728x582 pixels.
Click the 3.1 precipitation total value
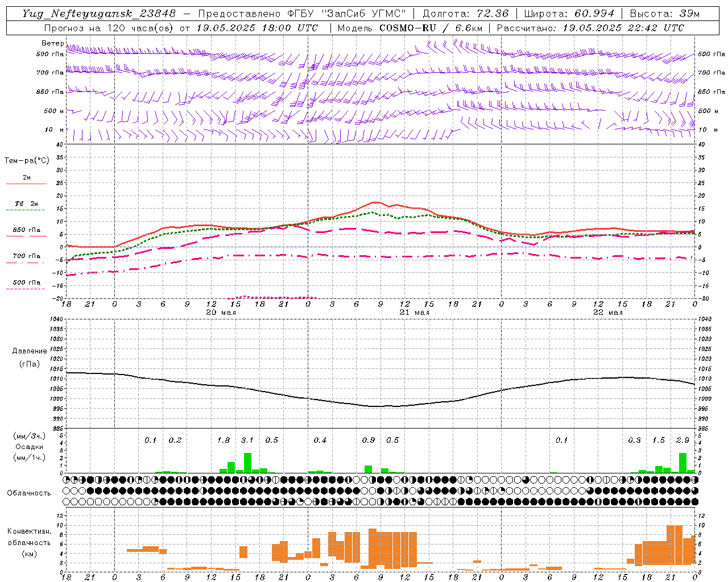(247, 440)
